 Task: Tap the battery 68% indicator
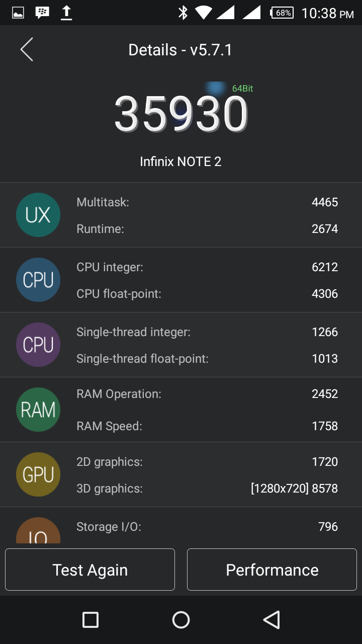tap(282, 13)
